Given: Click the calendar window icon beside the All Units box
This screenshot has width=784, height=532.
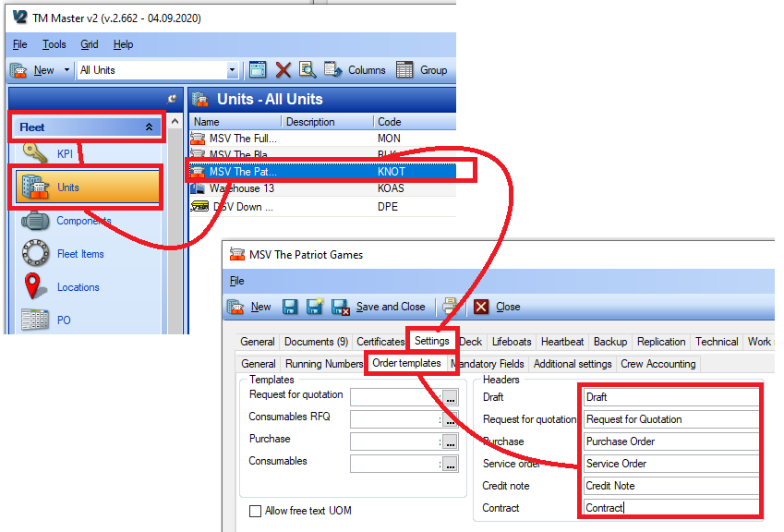Looking at the screenshot, I should click(x=258, y=70).
